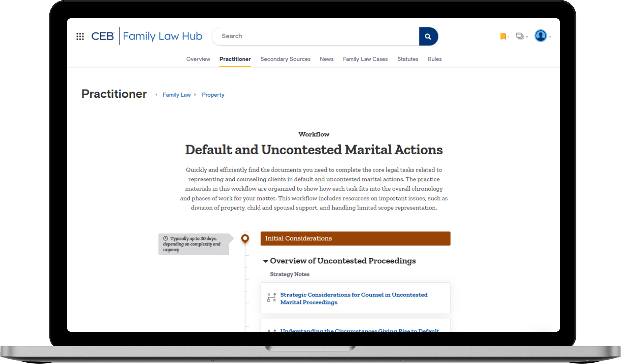Screen dimensions: 621x364
Task: Switch to the Secondary Sources tab
Action: click(285, 59)
